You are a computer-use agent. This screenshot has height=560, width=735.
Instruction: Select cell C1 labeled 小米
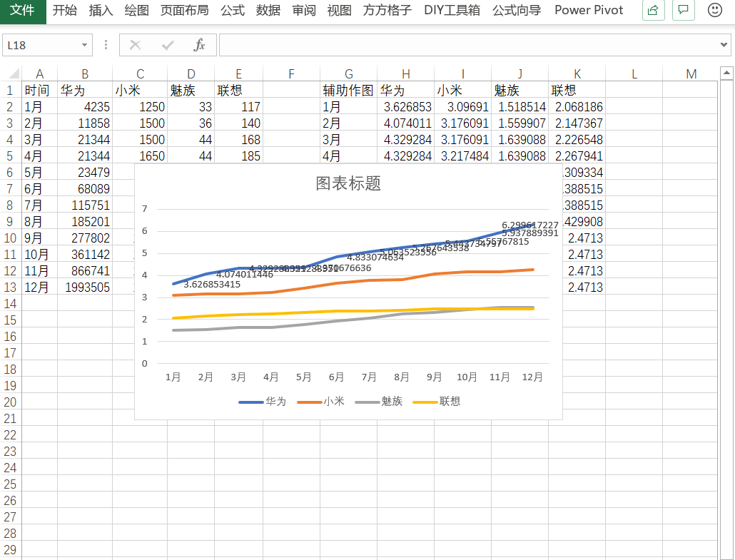click(x=140, y=90)
